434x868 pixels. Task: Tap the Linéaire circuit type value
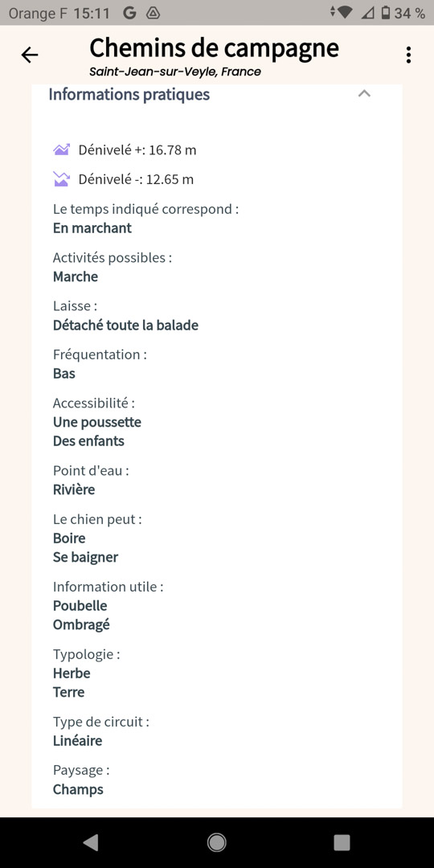coord(77,741)
